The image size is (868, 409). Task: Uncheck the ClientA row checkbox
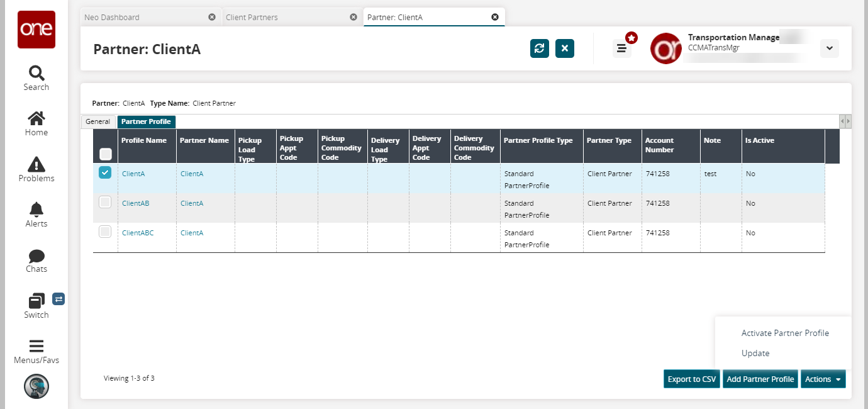pyautogui.click(x=105, y=173)
